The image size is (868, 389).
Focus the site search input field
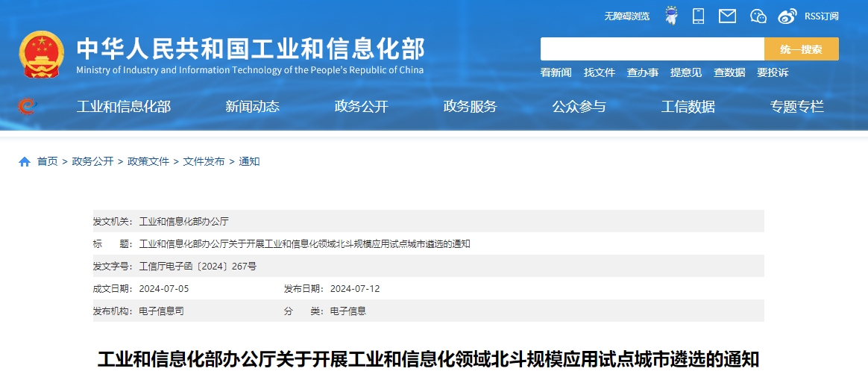[652, 49]
